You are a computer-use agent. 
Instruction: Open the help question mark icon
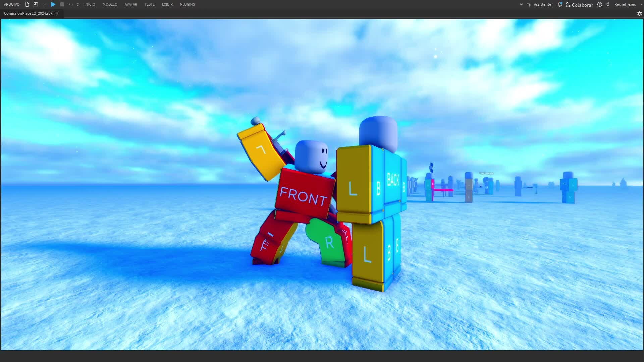[600, 4]
